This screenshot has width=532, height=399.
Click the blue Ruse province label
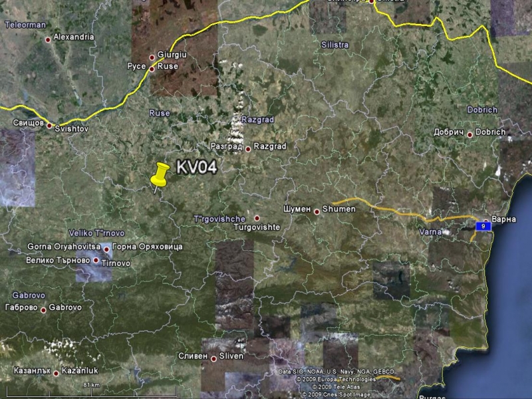click(160, 113)
